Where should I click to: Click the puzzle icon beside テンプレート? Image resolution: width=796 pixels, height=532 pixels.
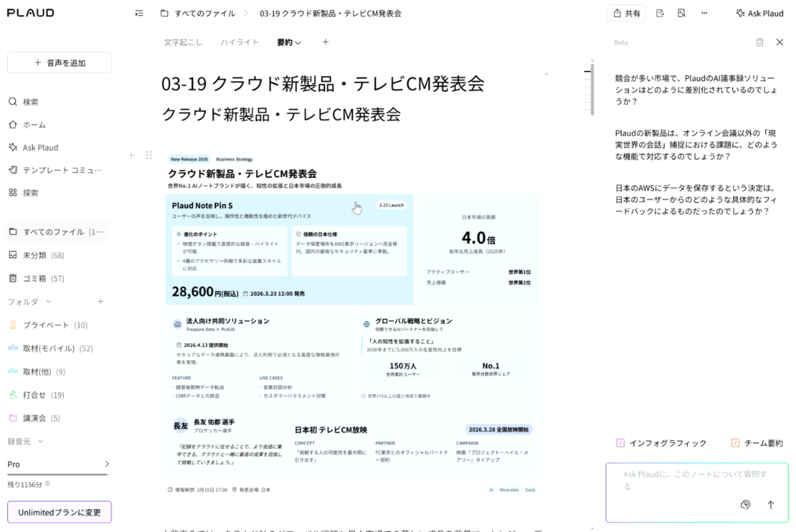(13, 170)
